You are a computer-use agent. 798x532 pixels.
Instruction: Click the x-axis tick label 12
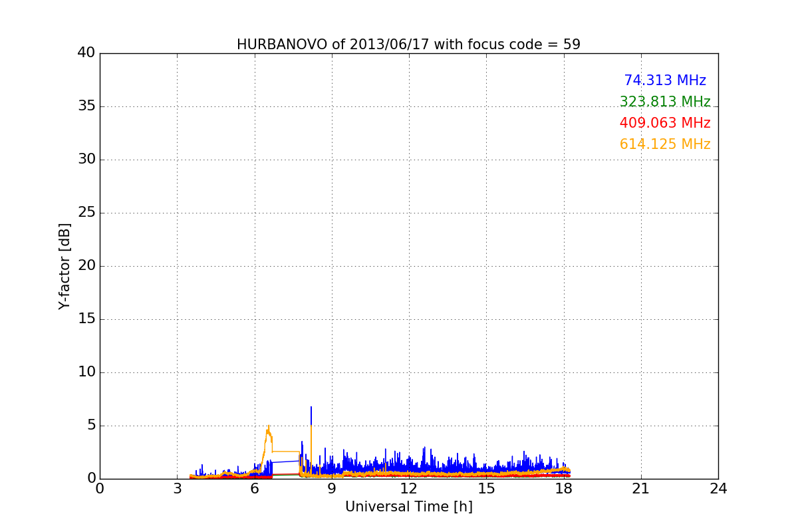tap(409, 489)
